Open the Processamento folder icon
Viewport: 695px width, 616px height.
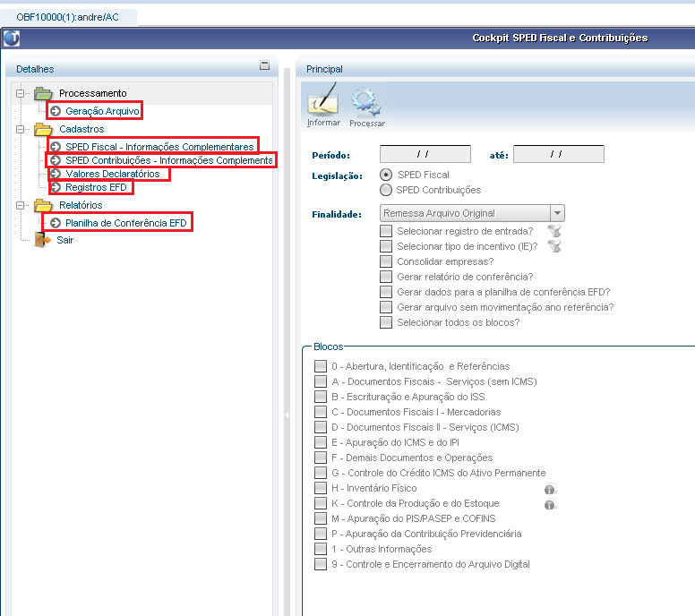click(x=43, y=93)
